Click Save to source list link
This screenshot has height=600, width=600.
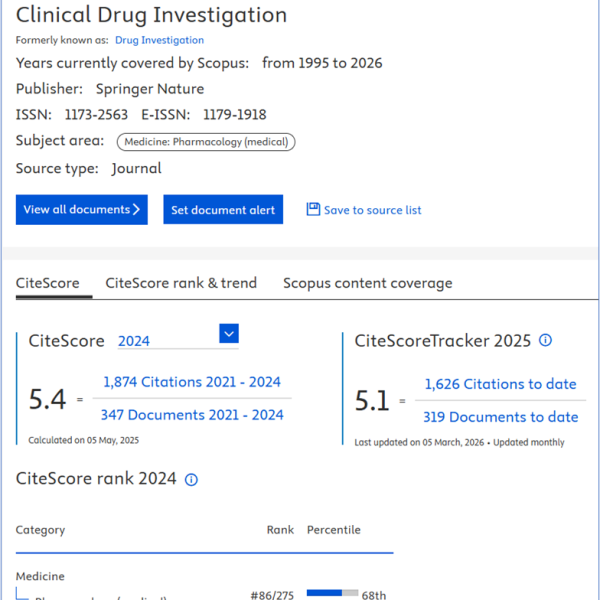[x=372, y=210]
